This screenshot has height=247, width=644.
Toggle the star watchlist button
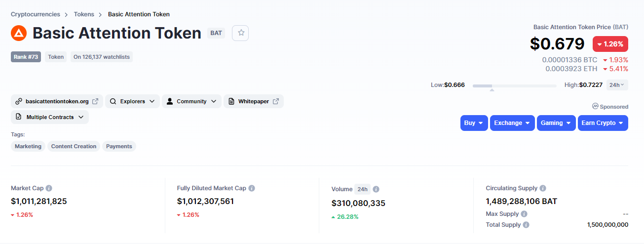241,33
